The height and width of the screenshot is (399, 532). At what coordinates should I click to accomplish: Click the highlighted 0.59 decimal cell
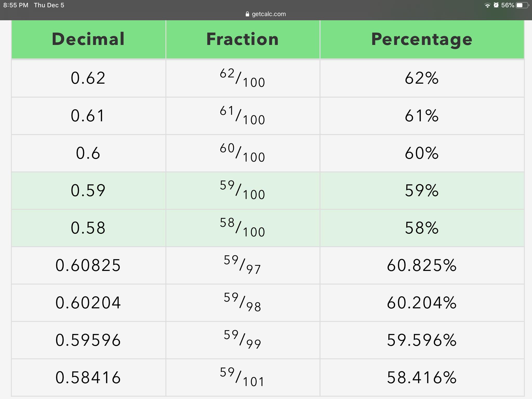click(x=88, y=190)
